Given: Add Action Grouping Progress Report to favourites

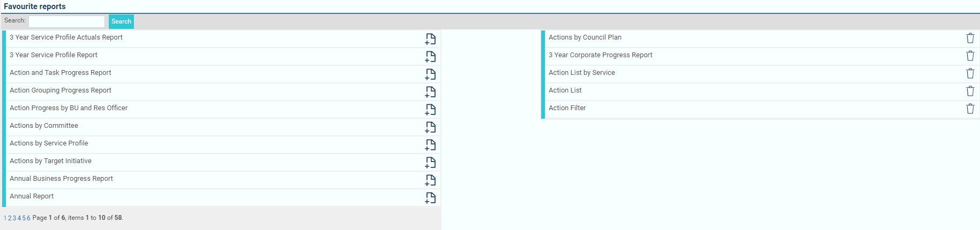Looking at the screenshot, I should [430, 91].
